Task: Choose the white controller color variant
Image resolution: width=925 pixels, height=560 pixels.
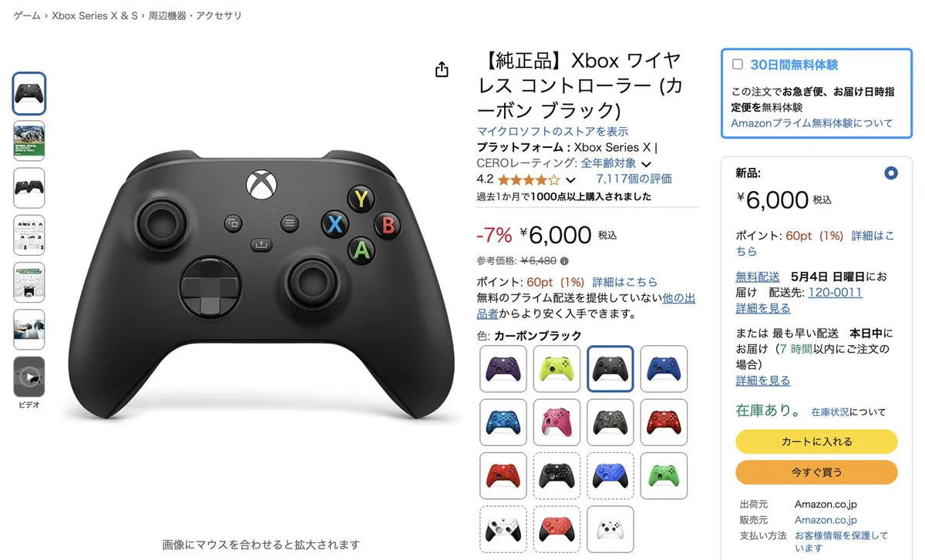Action: pos(610,528)
